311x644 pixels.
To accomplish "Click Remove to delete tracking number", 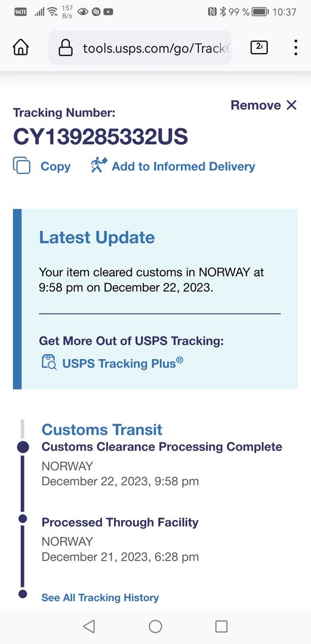I will click(255, 105).
